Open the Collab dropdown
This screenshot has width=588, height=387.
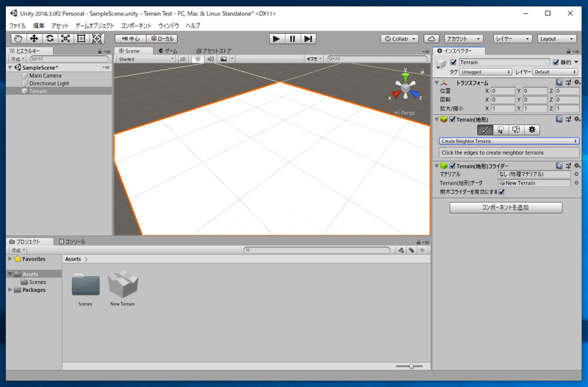[400, 39]
